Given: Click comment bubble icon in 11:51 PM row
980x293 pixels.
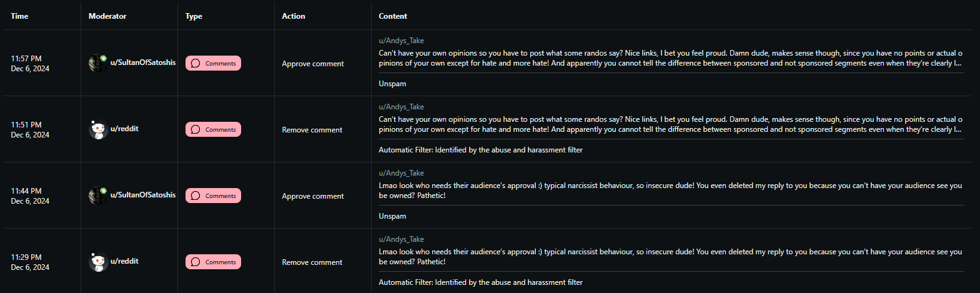Looking at the screenshot, I should (196, 129).
